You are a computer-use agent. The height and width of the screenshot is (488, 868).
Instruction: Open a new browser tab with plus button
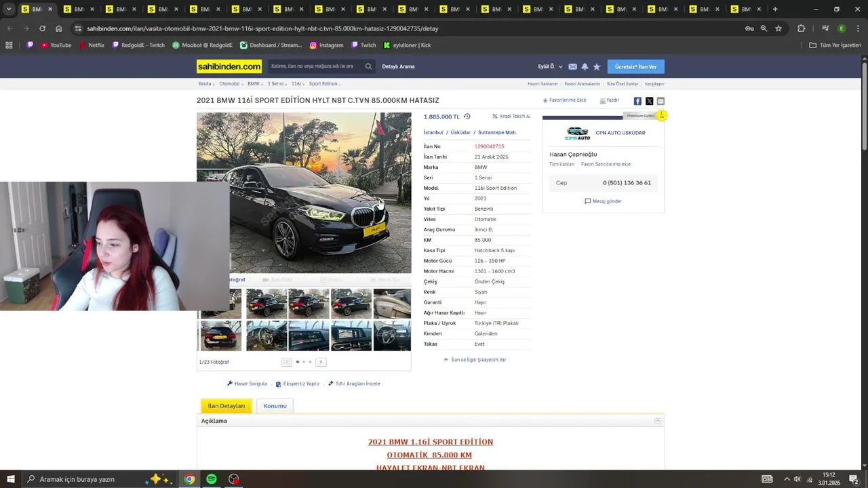tap(775, 9)
